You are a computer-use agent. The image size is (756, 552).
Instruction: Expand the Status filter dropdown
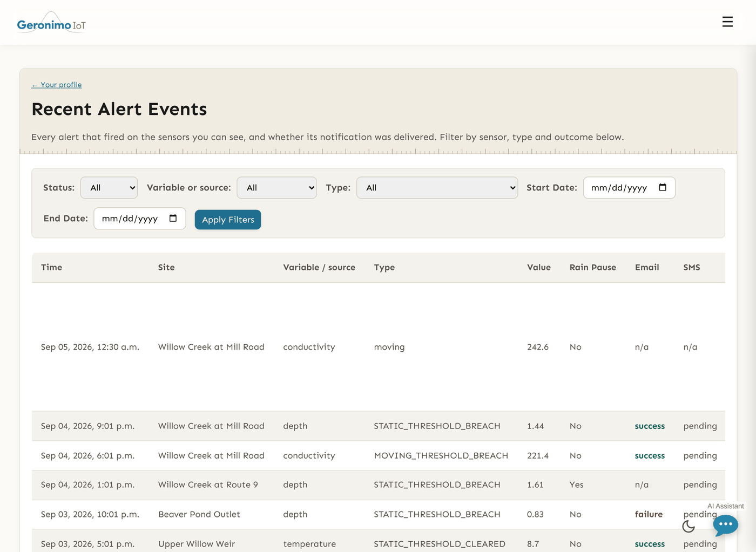point(109,188)
